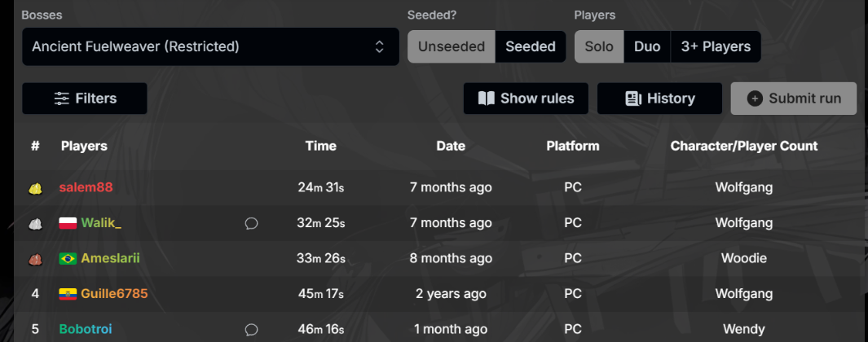Switch to Seeded runs
868x342 pixels.
point(530,46)
